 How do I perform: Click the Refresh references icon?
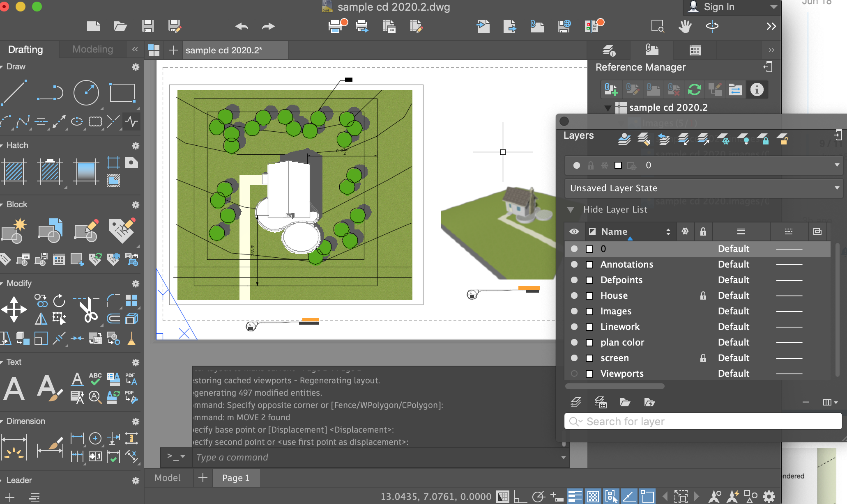[695, 89]
